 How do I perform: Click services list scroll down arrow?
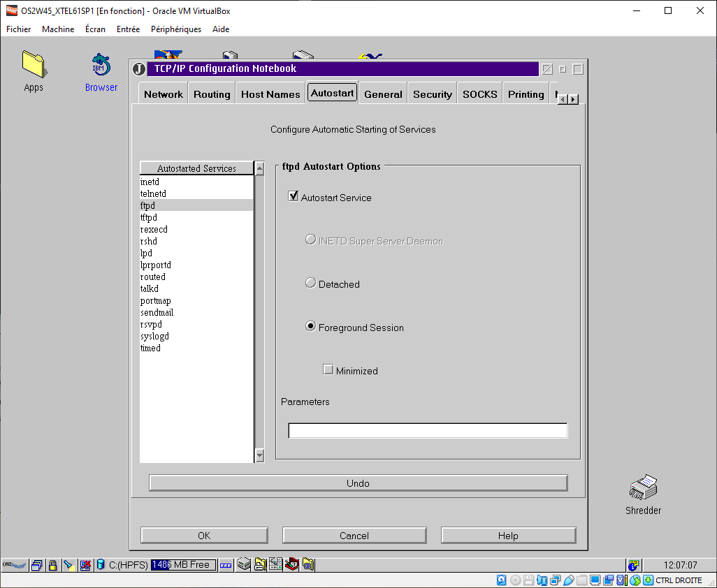click(x=260, y=455)
